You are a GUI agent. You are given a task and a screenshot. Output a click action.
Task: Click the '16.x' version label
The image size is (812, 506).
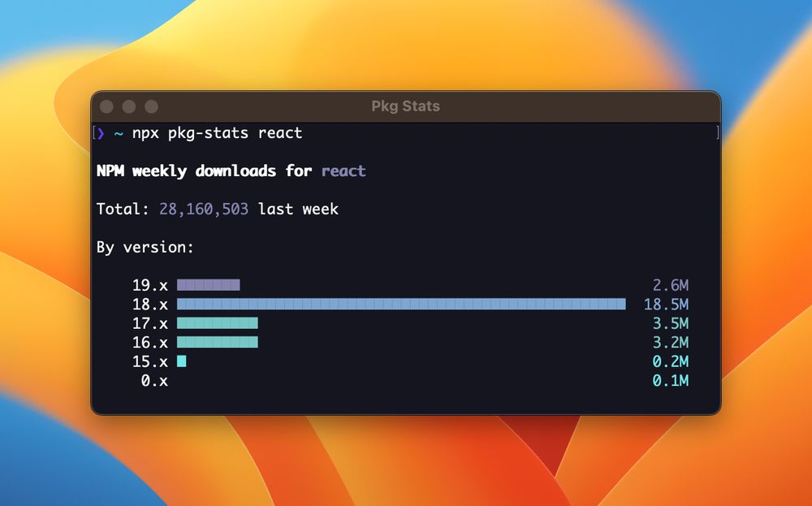pos(149,342)
